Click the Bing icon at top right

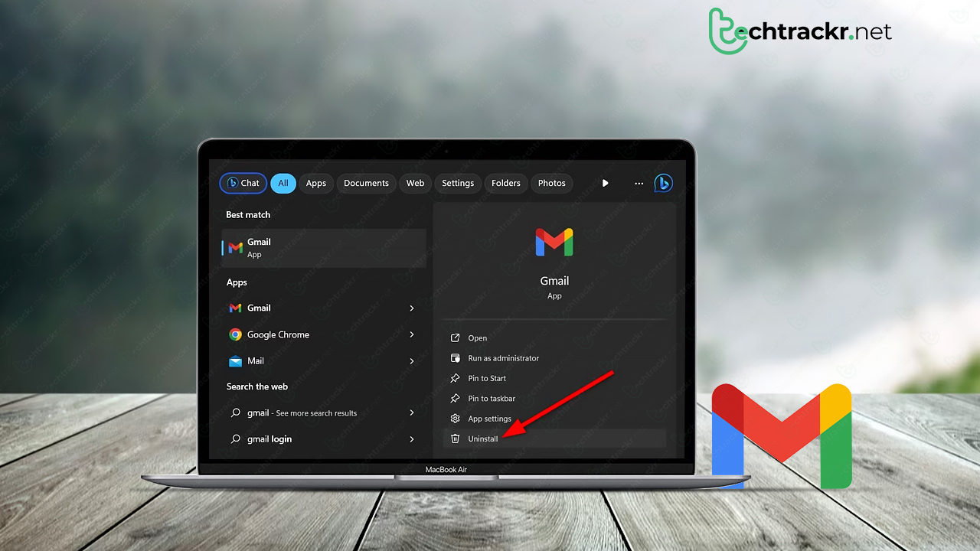[x=663, y=183]
